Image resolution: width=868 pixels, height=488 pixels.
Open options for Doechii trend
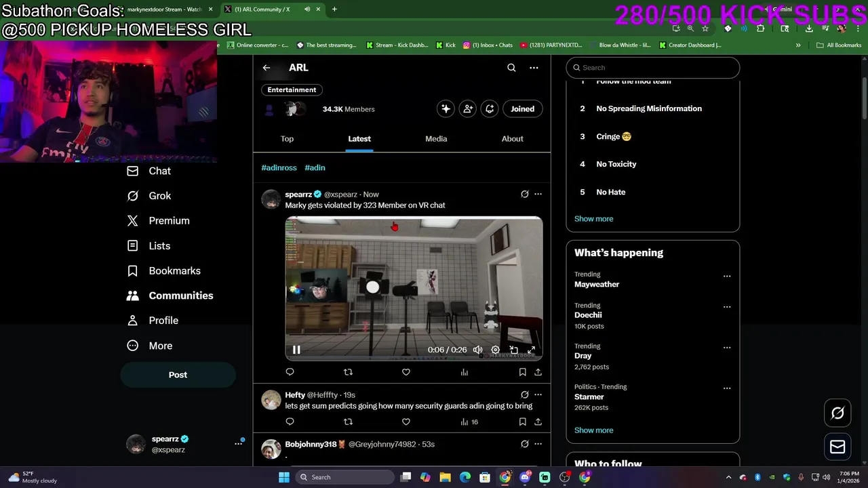click(x=727, y=306)
